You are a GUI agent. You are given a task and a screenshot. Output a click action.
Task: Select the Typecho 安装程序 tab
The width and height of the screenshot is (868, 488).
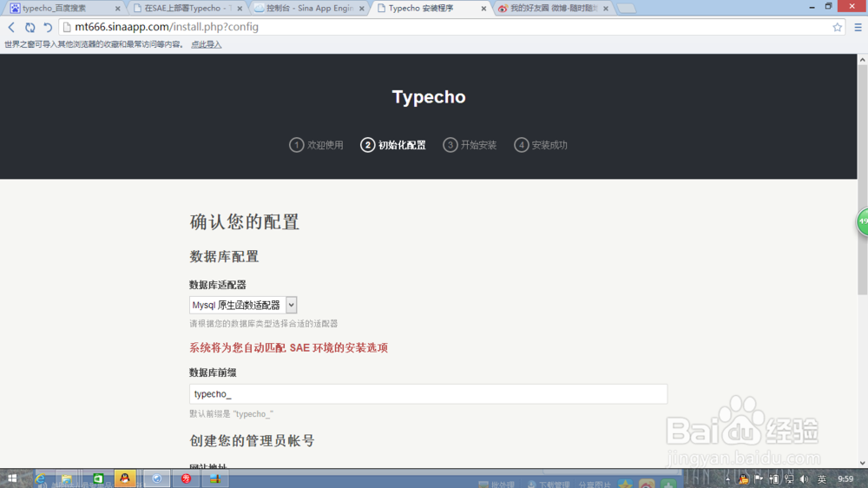(x=431, y=9)
